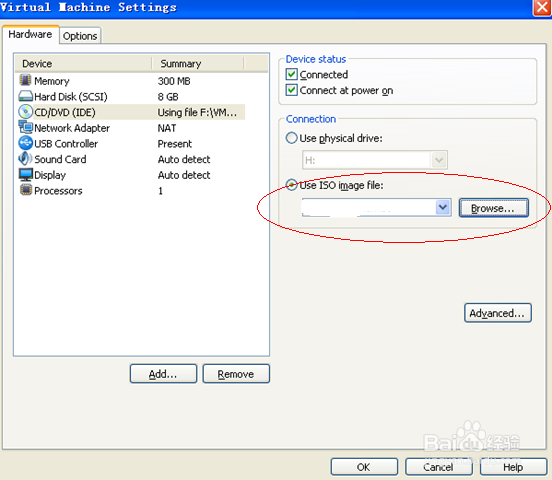This screenshot has width=552, height=480.
Task: Select the Processors row text
Action: [58, 191]
